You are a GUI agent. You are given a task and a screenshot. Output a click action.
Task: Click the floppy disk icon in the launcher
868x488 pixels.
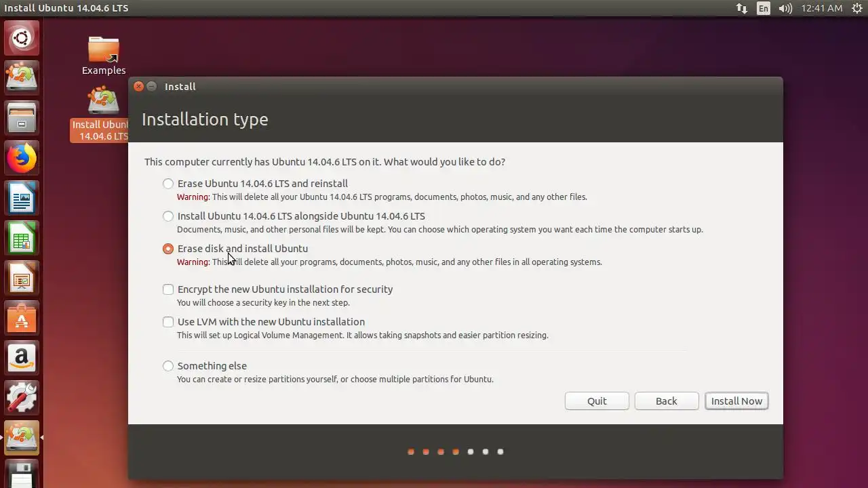tap(22, 474)
